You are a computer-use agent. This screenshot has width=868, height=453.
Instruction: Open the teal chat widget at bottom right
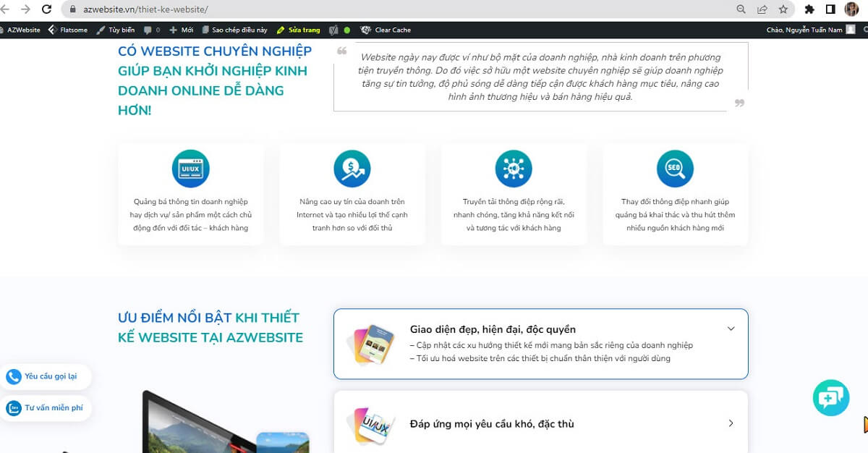830,397
